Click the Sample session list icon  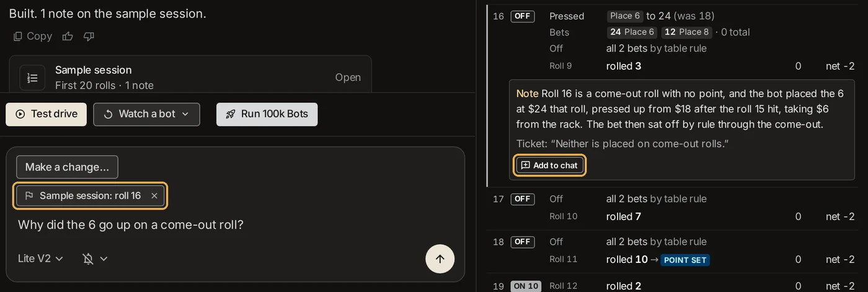click(32, 77)
